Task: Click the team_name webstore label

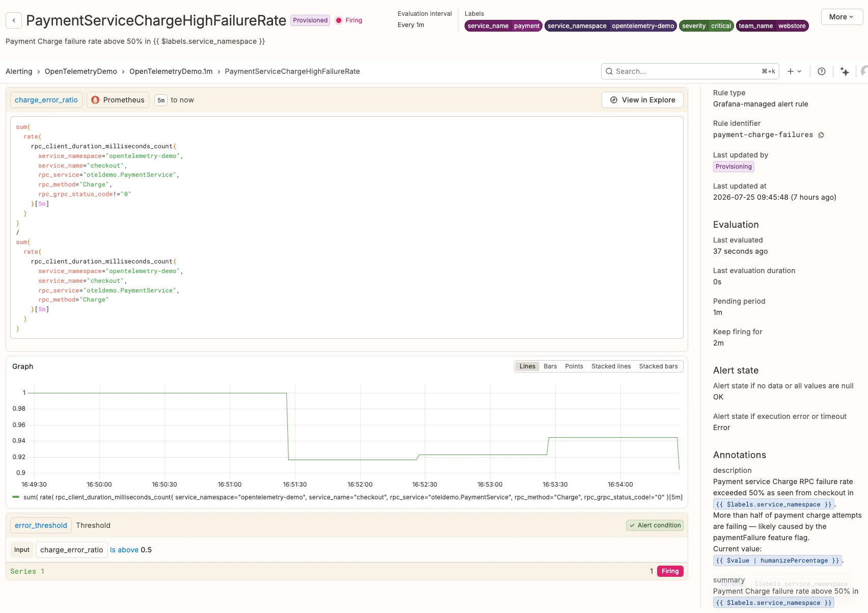Action: 772,26
